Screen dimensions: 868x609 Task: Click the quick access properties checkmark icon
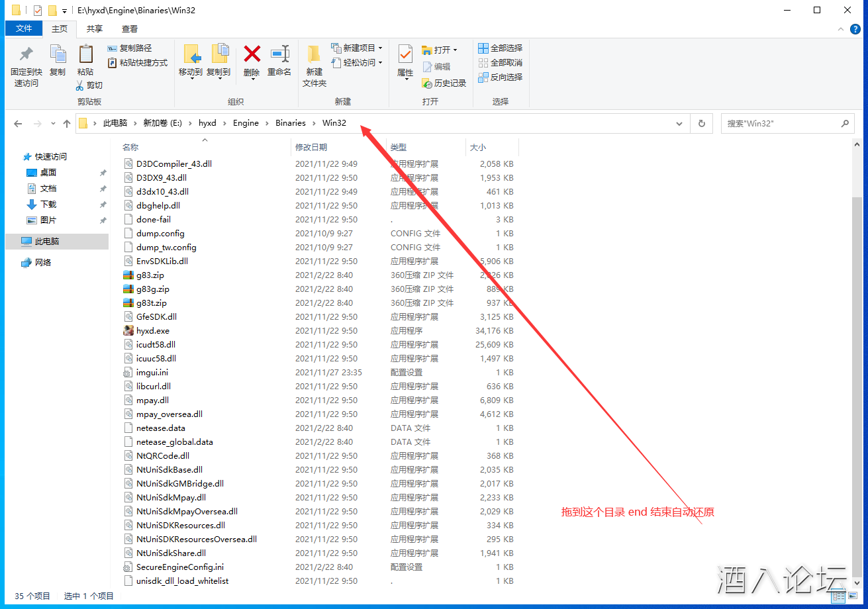tap(37, 11)
